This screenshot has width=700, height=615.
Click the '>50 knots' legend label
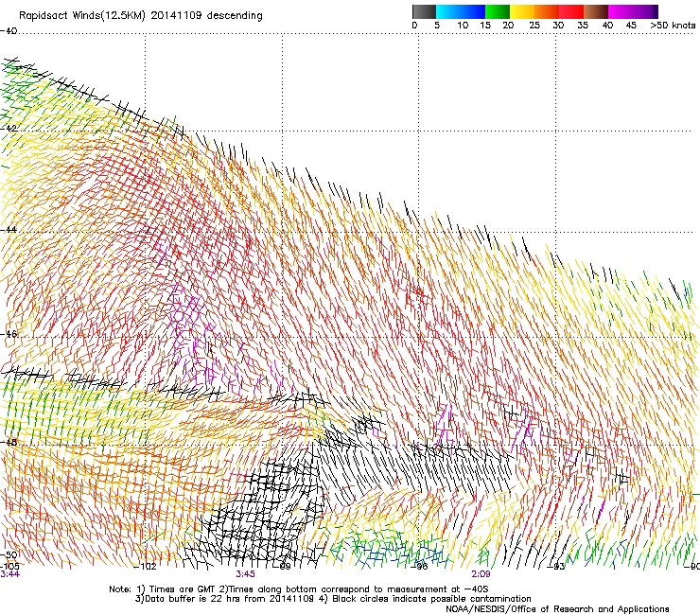[673, 26]
